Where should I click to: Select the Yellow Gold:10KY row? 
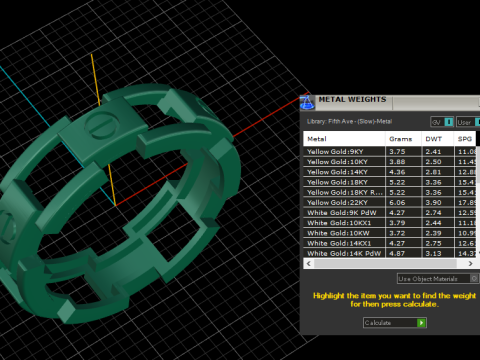pos(389,162)
